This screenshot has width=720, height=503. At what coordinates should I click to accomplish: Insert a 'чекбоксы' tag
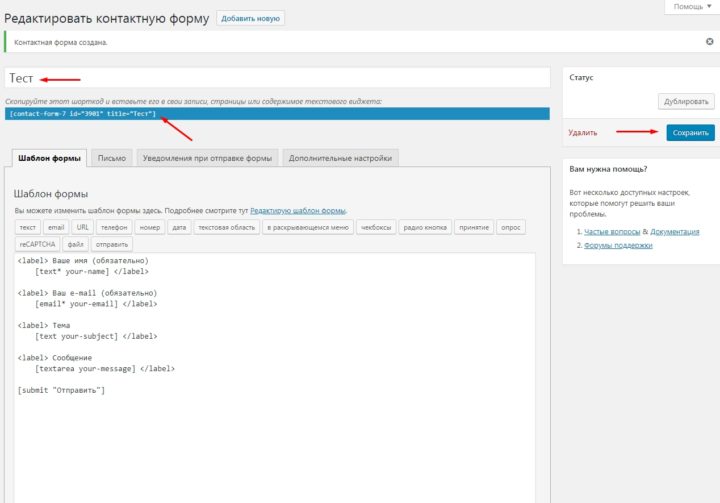pos(376,227)
